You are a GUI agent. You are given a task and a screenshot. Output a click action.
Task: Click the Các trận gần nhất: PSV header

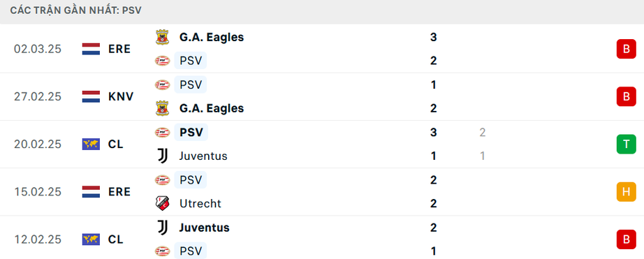point(76,10)
